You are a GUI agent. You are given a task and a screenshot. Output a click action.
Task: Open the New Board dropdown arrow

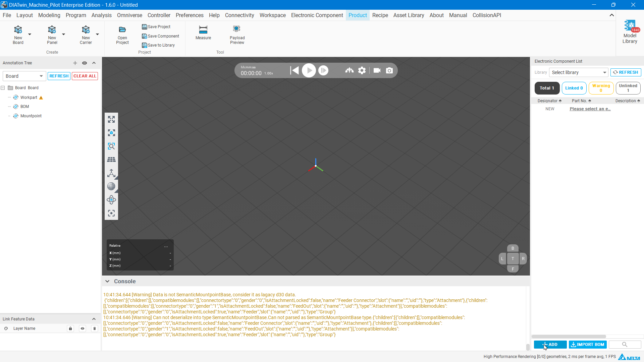click(x=30, y=35)
